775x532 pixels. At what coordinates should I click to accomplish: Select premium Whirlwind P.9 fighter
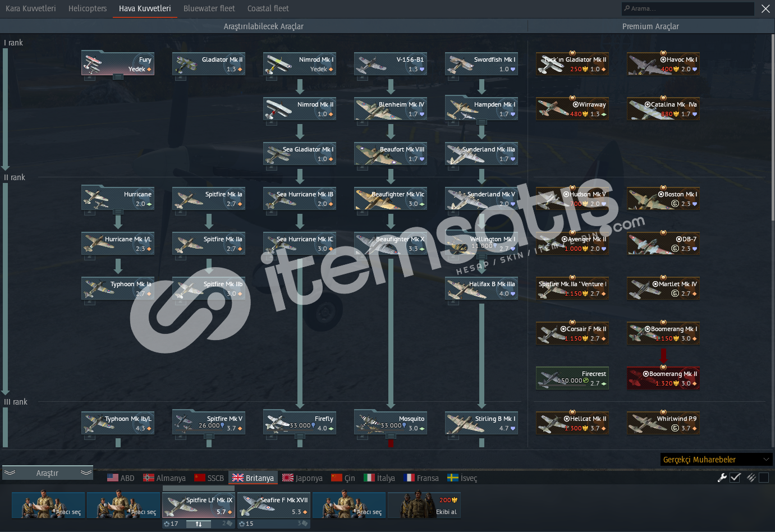click(x=663, y=423)
